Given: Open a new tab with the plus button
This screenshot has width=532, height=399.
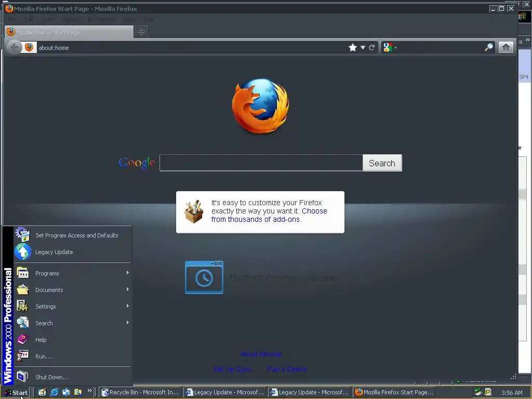Looking at the screenshot, I should pos(141,32).
